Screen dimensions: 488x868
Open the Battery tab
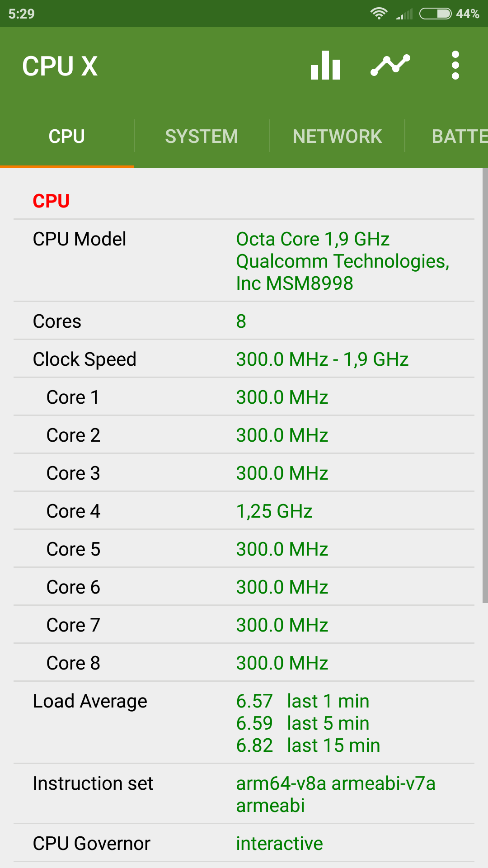coord(459,136)
